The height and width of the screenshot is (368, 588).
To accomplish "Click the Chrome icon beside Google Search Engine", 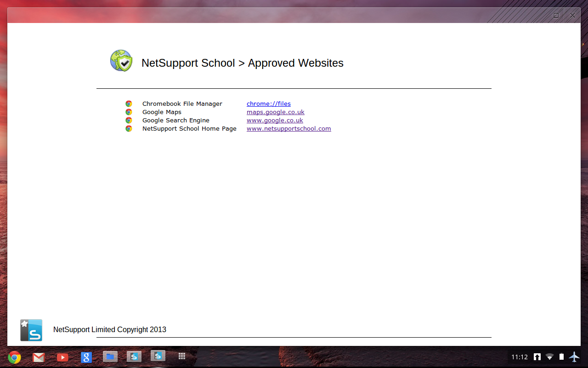I will pos(129,121).
